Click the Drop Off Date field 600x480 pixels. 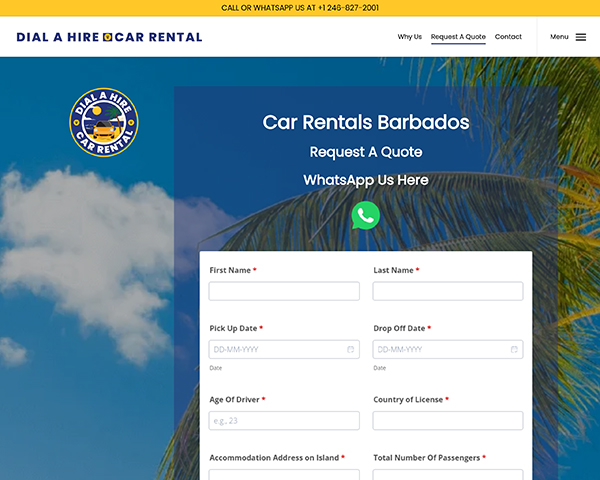point(448,349)
